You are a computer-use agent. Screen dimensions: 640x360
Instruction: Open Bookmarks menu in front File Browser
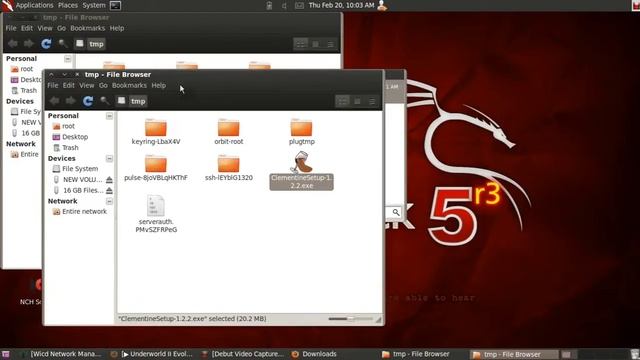(x=129, y=85)
